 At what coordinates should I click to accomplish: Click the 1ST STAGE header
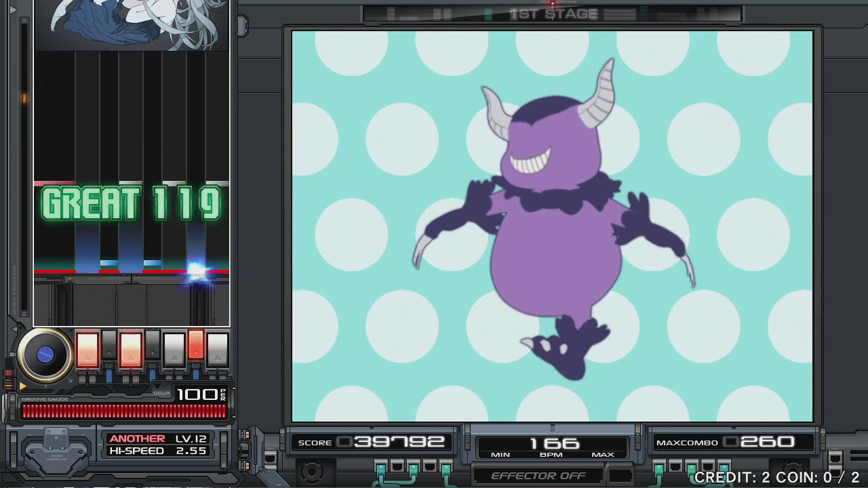tap(553, 14)
